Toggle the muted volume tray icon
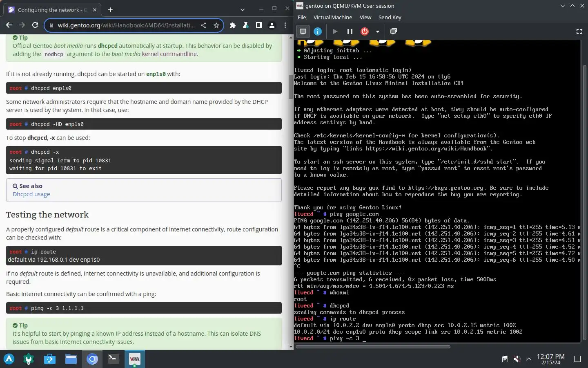The height and width of the screenshot is (368, 588). click(x=517, y=359)
